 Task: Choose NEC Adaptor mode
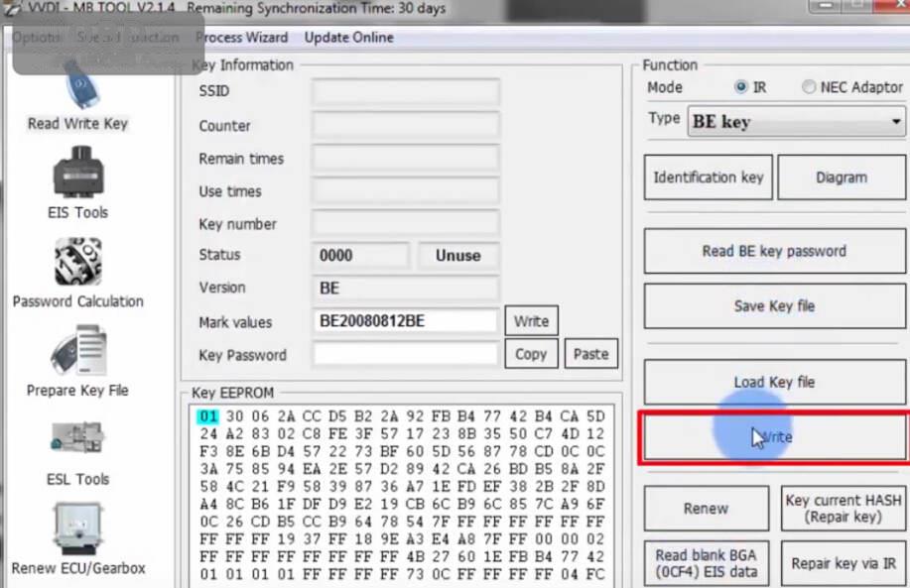pyautogui.click(x=809, y=87)
